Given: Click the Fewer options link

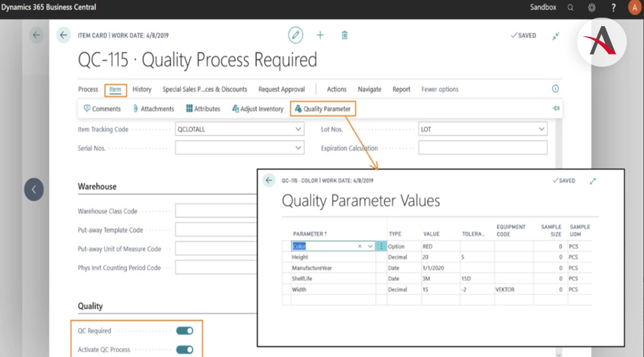Looking at the screenshot, I should pos(439,89).
